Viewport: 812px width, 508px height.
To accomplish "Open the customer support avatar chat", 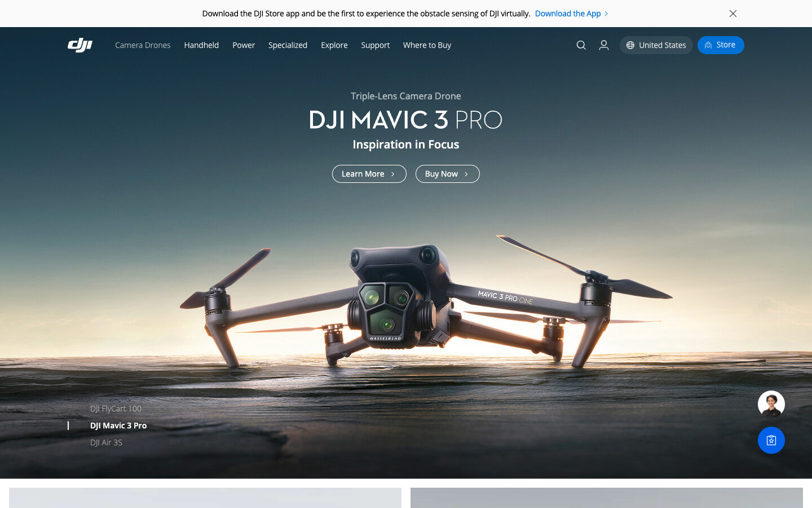I will (x=771, y=404).
